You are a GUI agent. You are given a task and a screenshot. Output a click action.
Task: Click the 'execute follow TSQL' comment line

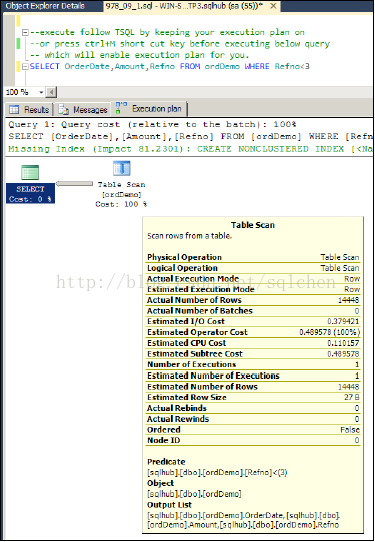click(167, 32)
